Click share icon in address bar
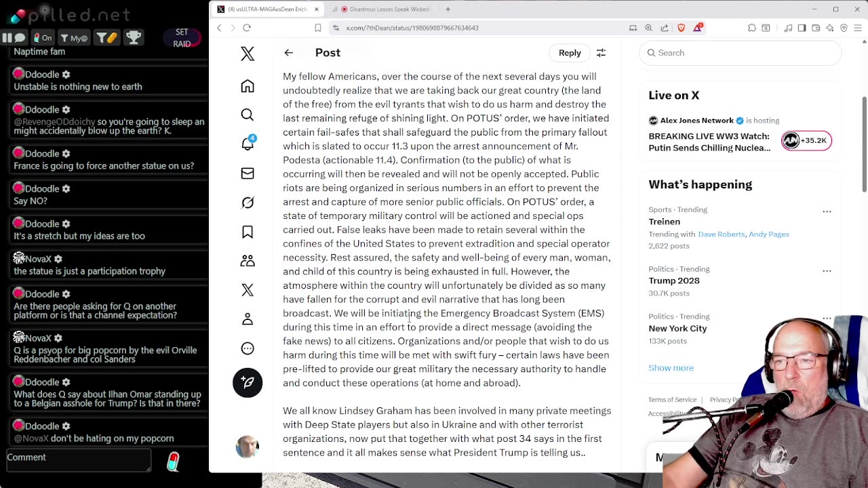 [665, 28]
